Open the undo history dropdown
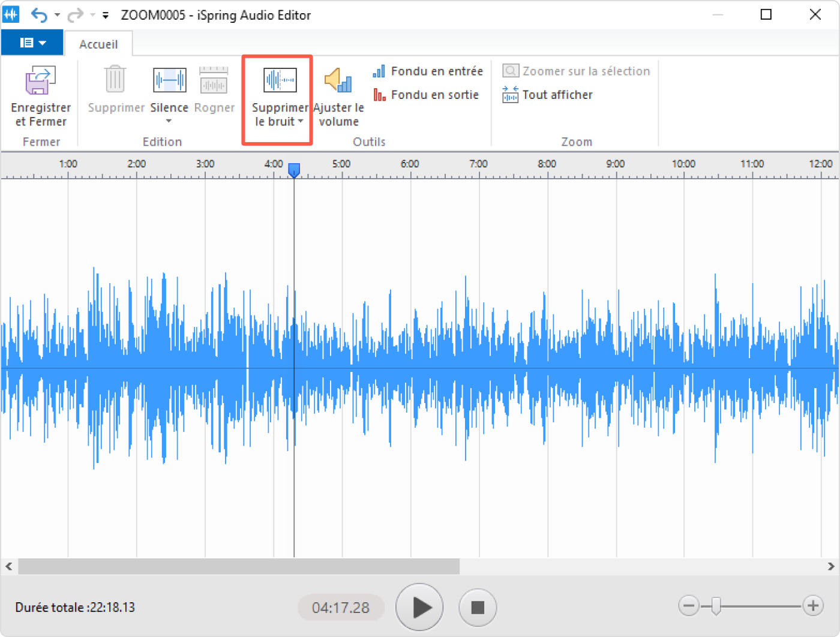Screen dimensions: 840x637 pyautogui.click(x=56, y=14)
